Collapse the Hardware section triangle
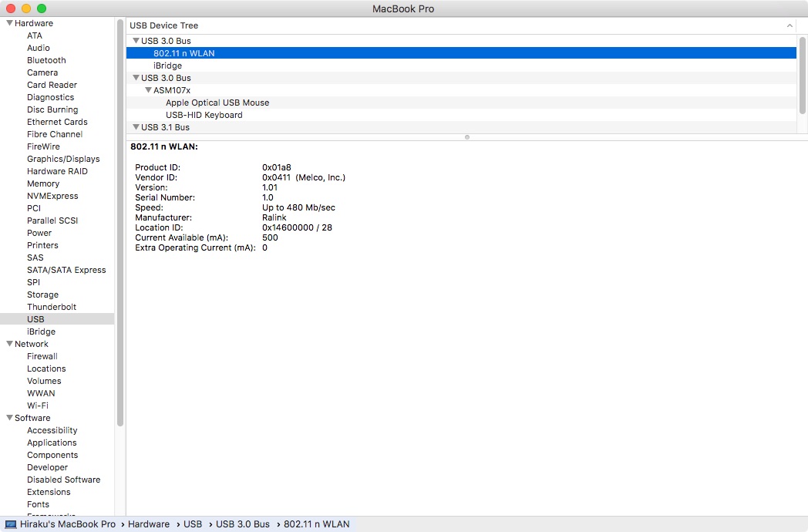The image size is (808, 532). [9, 23]
